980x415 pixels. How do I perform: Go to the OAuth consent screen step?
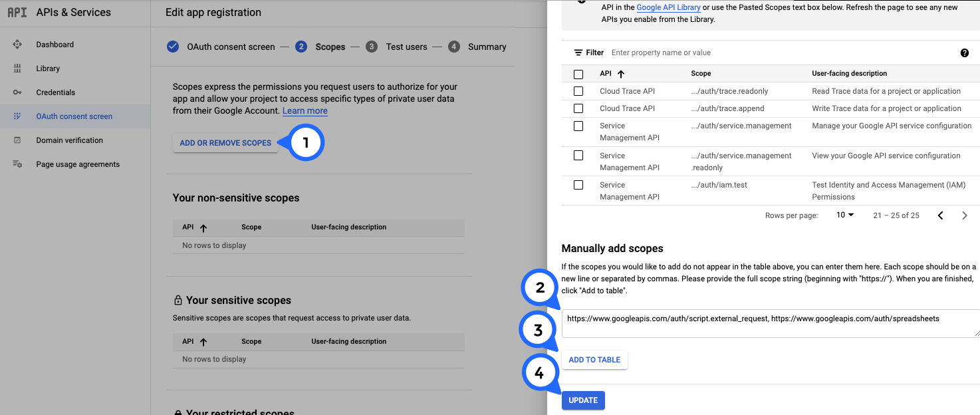point(231,47)
